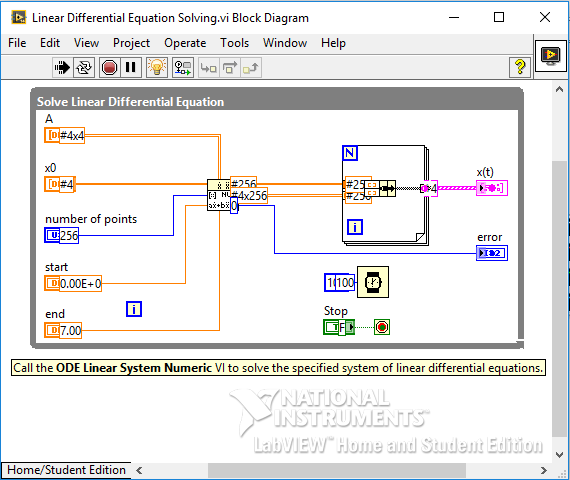Image resolution: width=570 pixels, height=480 pixels.
Task: Open the Tools menu
Action: pos(234,43)
